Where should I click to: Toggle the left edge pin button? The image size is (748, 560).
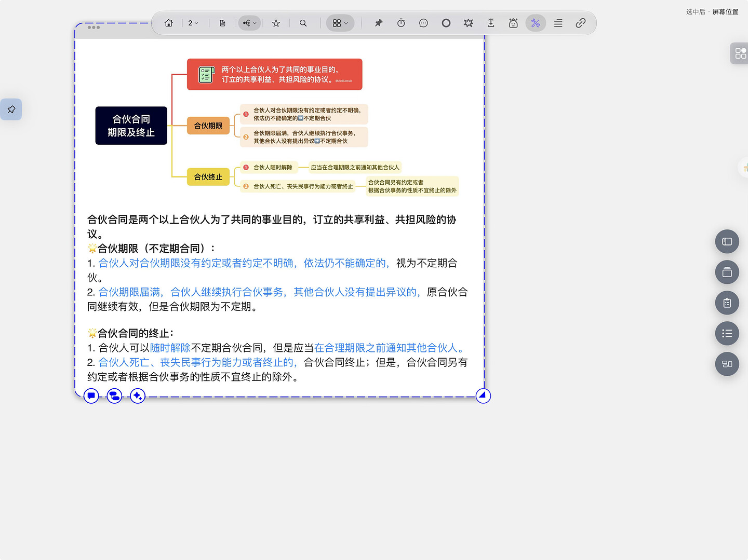pos(11,110)
